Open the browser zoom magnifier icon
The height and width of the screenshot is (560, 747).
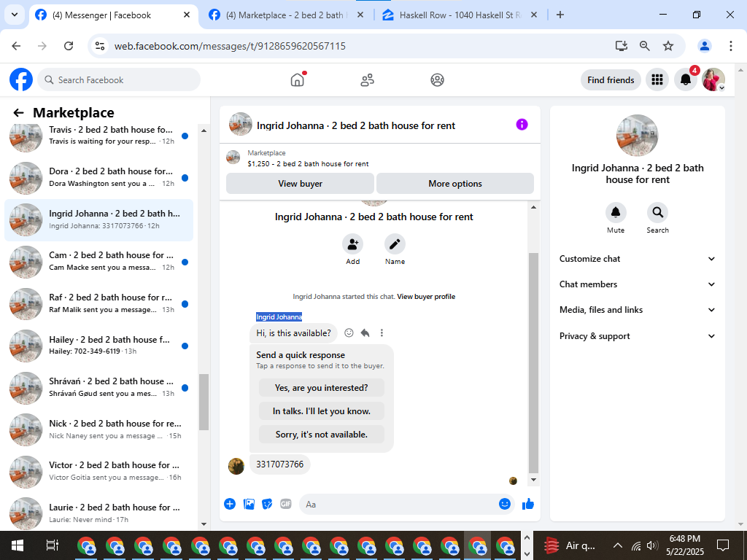645,46
